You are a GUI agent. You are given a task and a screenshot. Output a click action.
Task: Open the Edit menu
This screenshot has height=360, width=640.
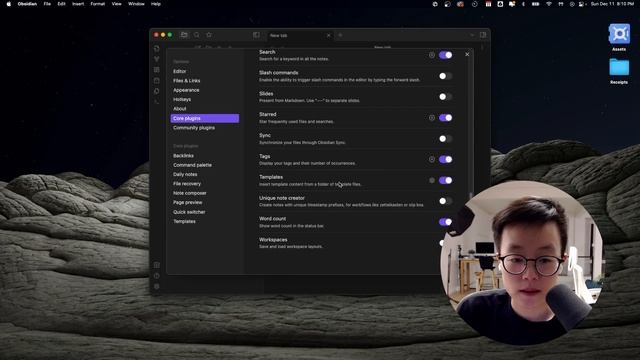pyautogui.click(x=61, y=4)
